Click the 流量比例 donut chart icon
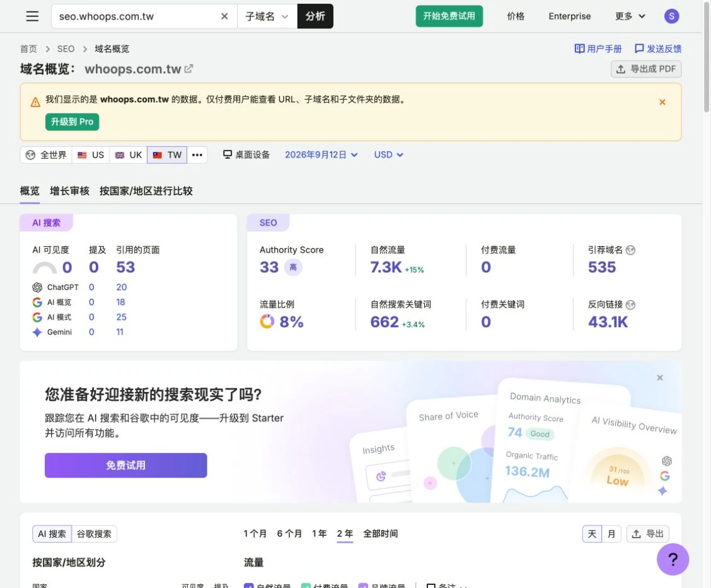711x588 pixels. pos(267,321)
